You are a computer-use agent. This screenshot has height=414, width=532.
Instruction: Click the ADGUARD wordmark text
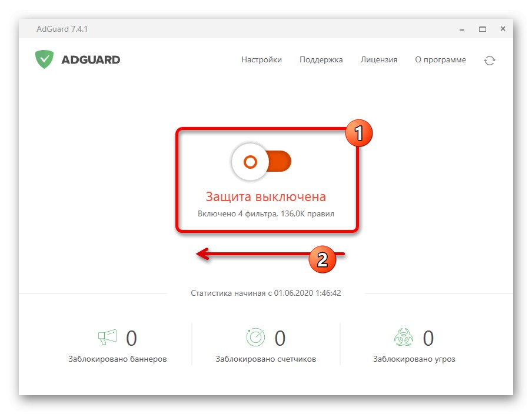pyautogui.click(x=91, y=59)
